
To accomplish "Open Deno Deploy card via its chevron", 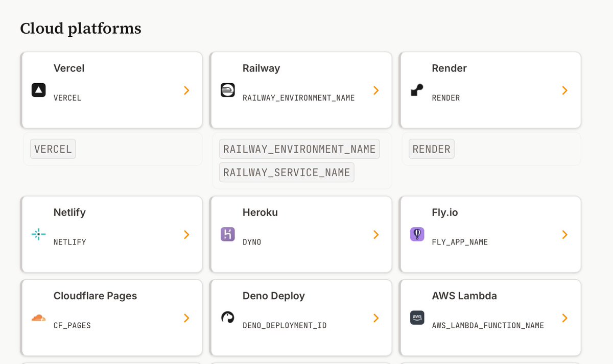I will (376, 318).
